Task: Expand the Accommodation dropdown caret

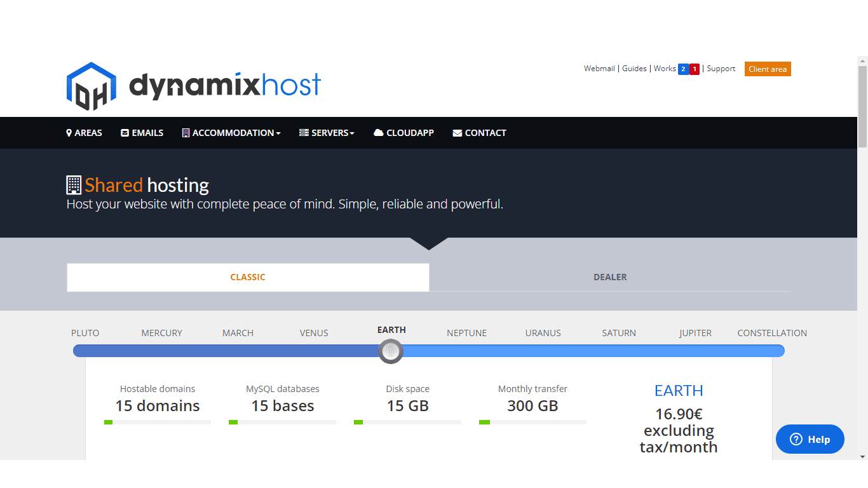Action: [x=278, y=133]
